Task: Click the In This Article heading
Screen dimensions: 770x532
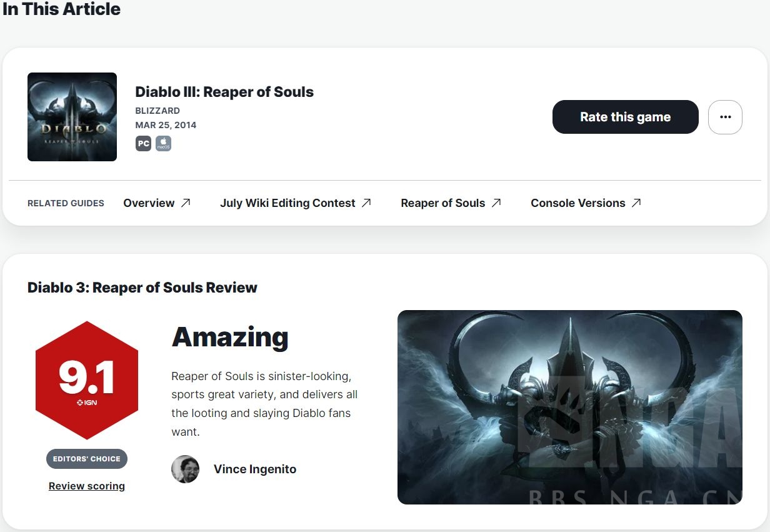Action: tap(61, 9)
